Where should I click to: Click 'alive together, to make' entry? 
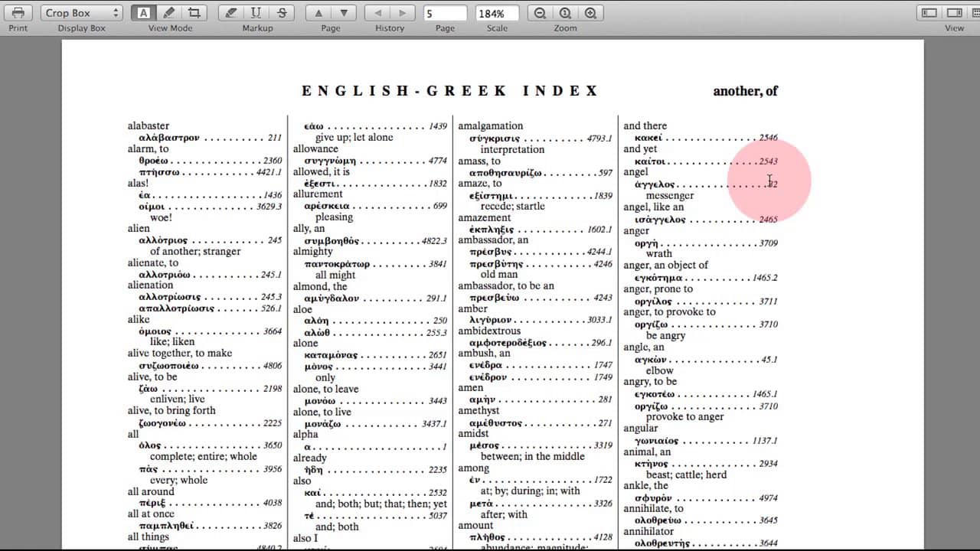click(x=180, y=354)
